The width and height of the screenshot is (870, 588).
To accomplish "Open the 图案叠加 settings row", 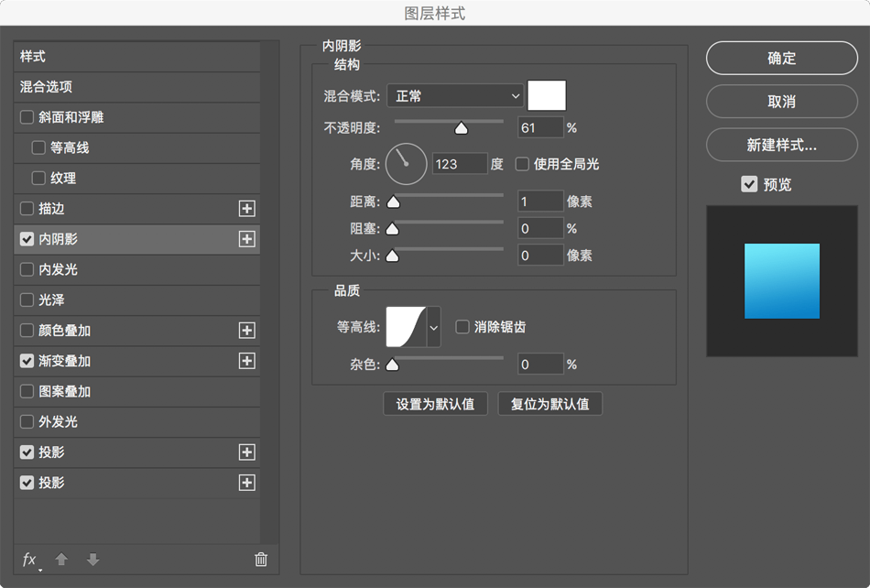I will 137,391.
